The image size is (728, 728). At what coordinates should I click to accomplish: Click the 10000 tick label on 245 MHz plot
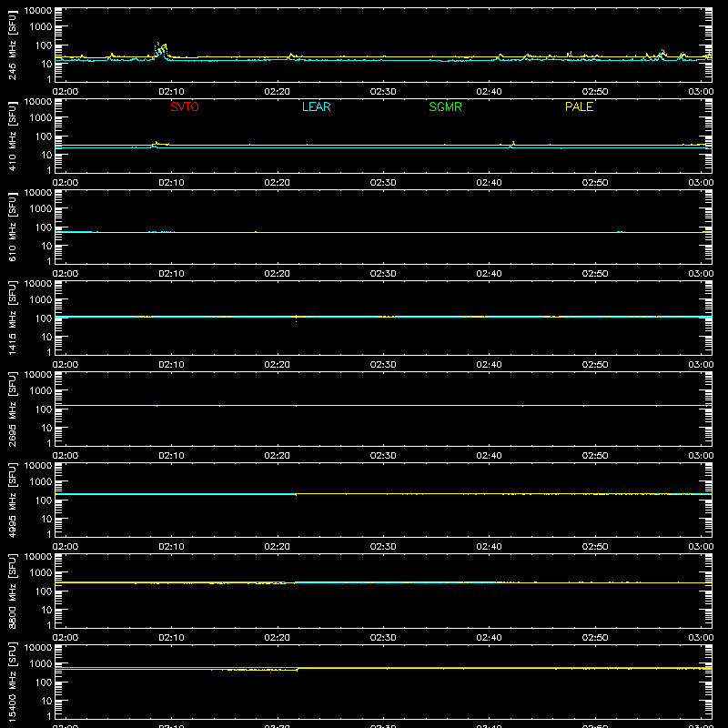tap(38, 11)
